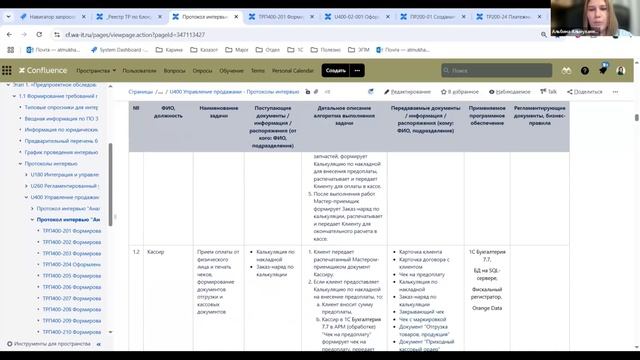Click the main page vertical scrollbar thumb

pyautogui.click(x=636, y=118)
